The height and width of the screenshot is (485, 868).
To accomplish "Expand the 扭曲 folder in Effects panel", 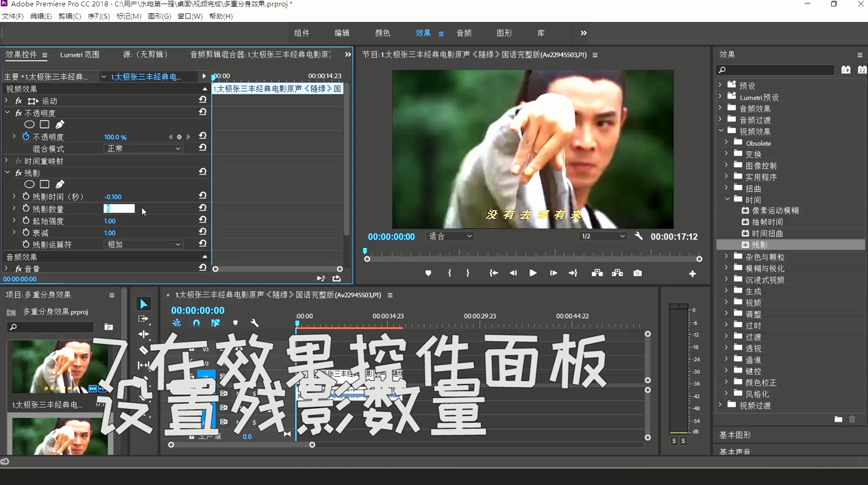I will point(727,188).
